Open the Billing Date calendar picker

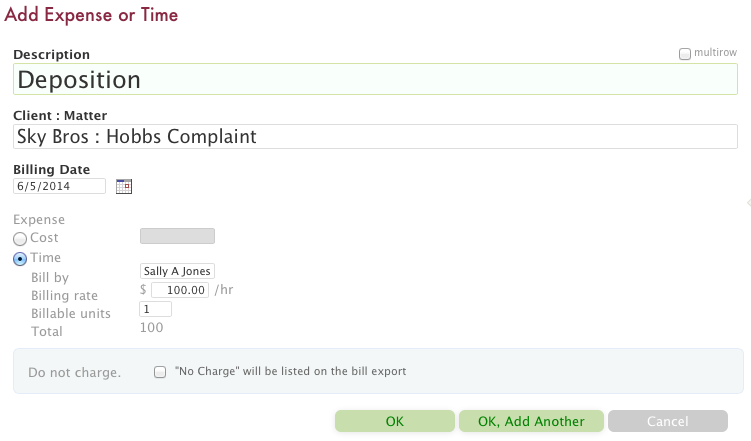click(124, 186)
